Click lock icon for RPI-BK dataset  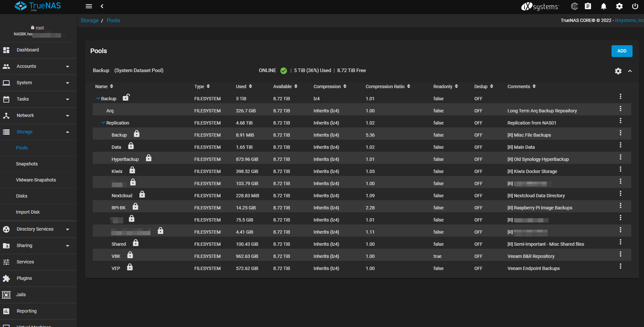[135, 206]
